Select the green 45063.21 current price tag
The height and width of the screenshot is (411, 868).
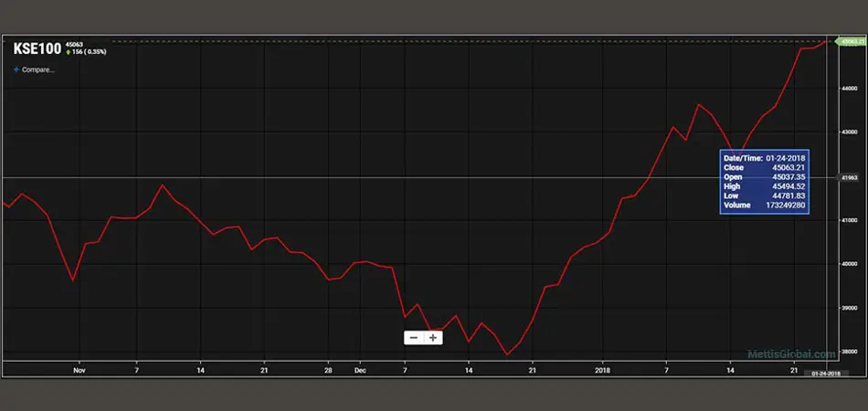[848, 41]
